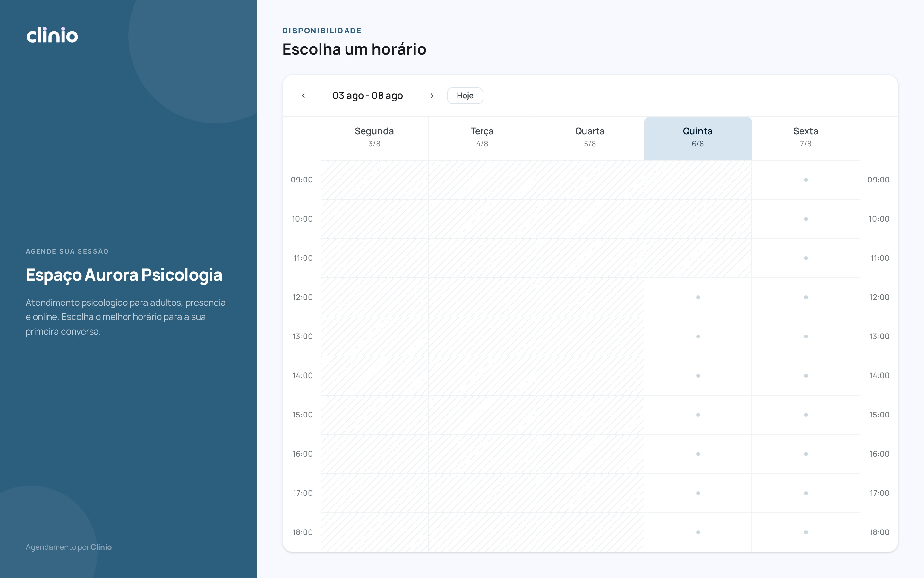The image size is (924, 578).
Task: Choose Sexta 17:00 available slot
Action: click(x=806, y=493)
